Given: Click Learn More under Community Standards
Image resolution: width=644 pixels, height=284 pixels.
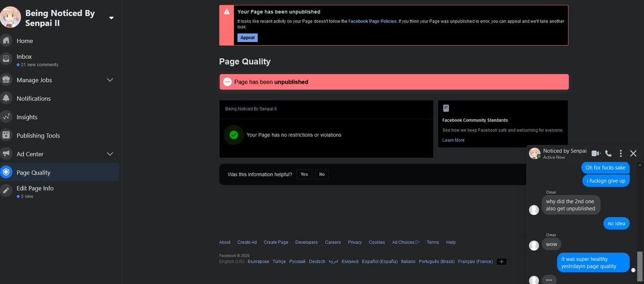Looking at the screenshot, I should click(453, 140).
